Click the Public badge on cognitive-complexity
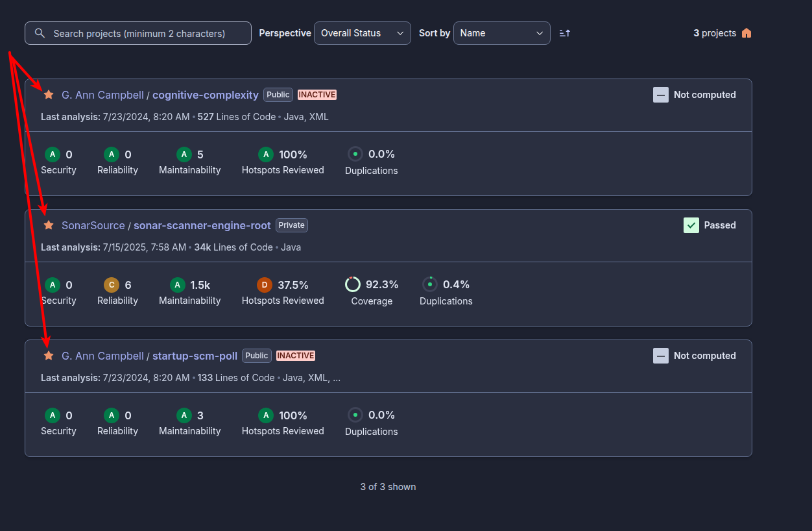This screenshot has height=531, width=812. click(278, 95)
